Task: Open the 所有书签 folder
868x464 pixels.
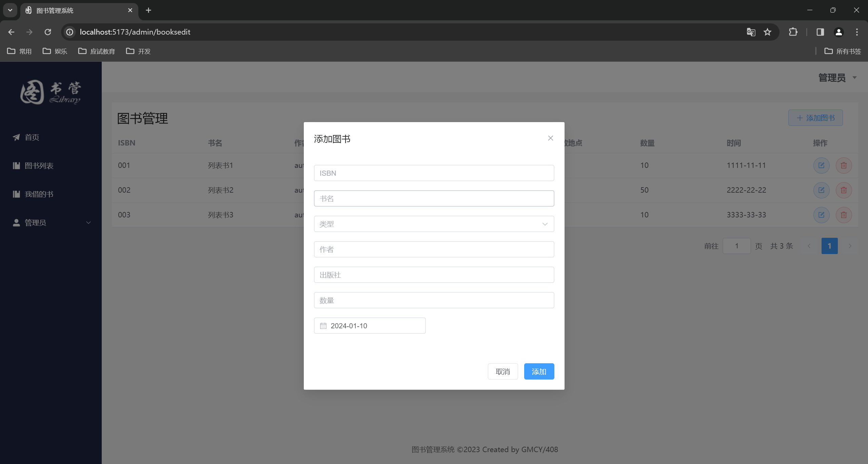Action: pos(843,51)
